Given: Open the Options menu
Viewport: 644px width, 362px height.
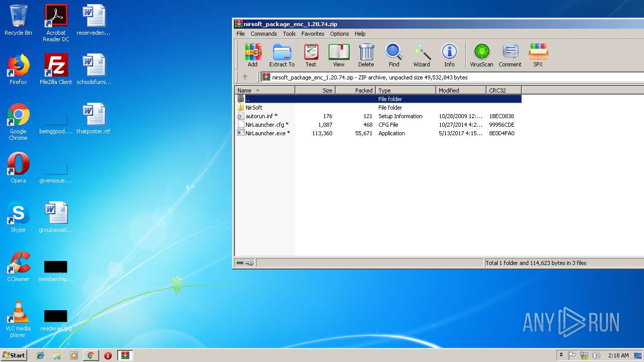Looking at the screenshot, I should pos(340,34).
